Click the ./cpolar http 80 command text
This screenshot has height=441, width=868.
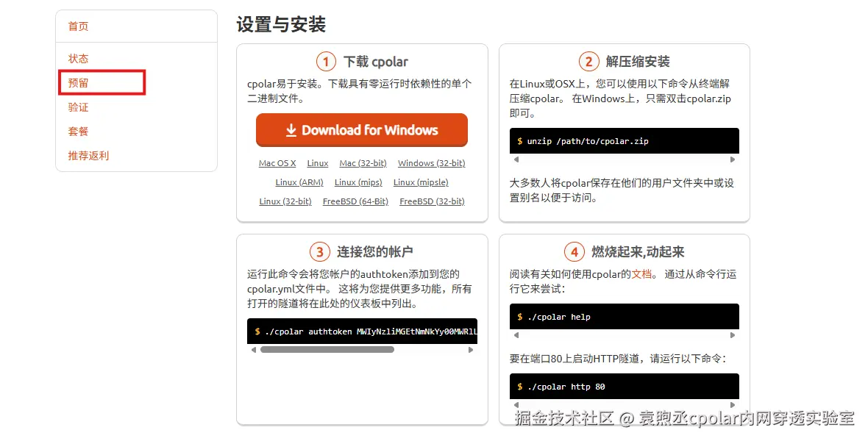(566, 387)
